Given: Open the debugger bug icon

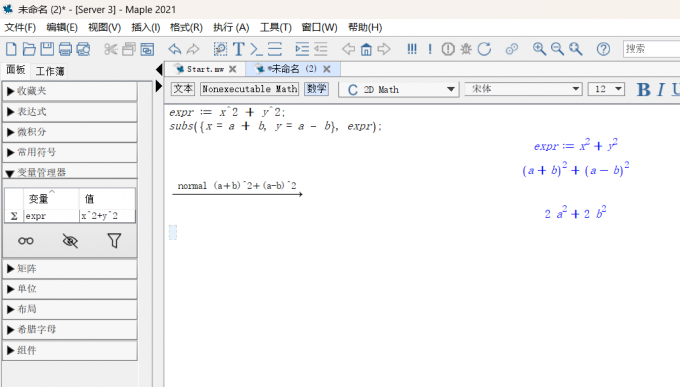Looking at the screenshot, I should tap(466, 49).
